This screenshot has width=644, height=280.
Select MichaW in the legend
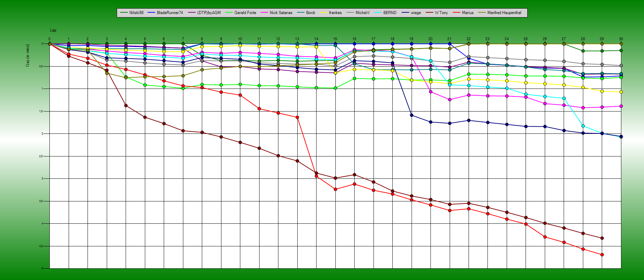(x=358, y=13)
